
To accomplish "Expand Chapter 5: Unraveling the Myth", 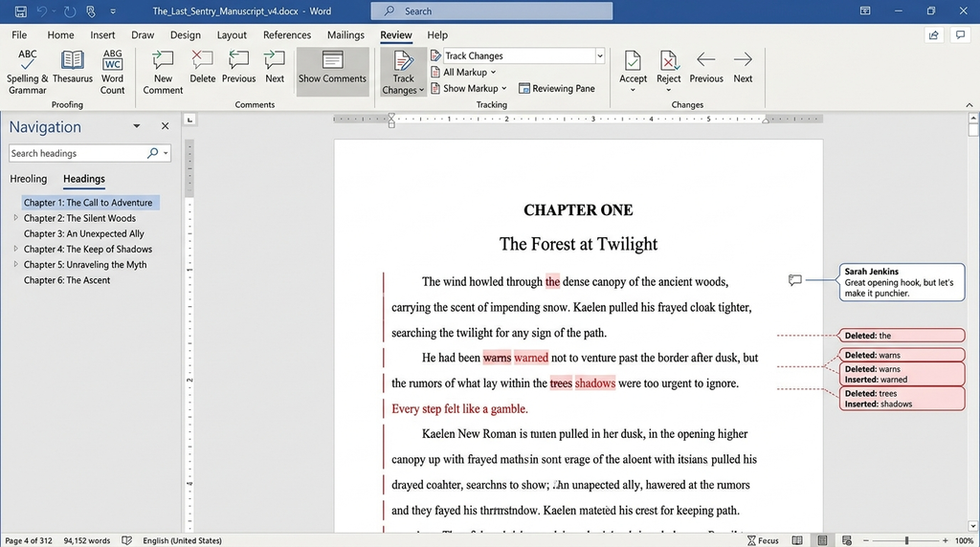I will (x=15, y=264).
